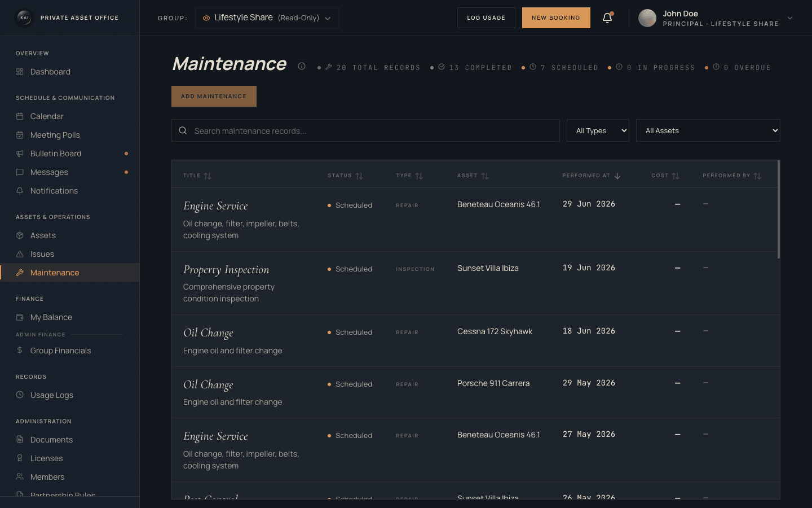Image resolution: width=812 pixels, height=508 pixels.
Task: Click the Calendar icon in sidebar
Action: [x=20, y=116]
